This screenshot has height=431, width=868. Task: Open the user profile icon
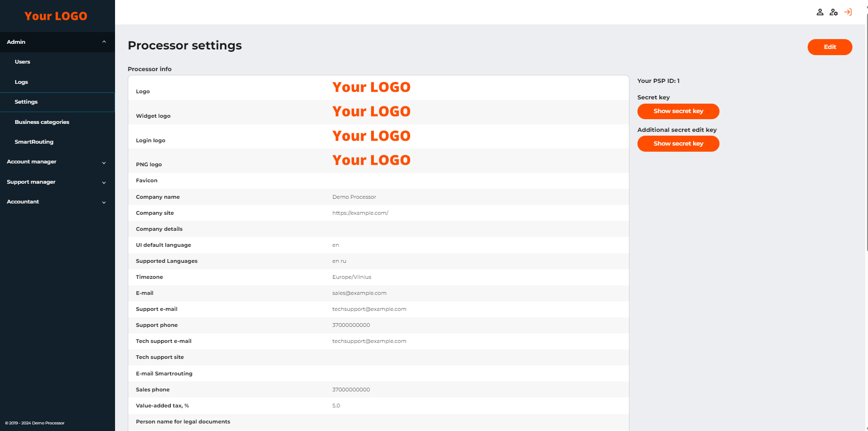(x=820, y=12)
